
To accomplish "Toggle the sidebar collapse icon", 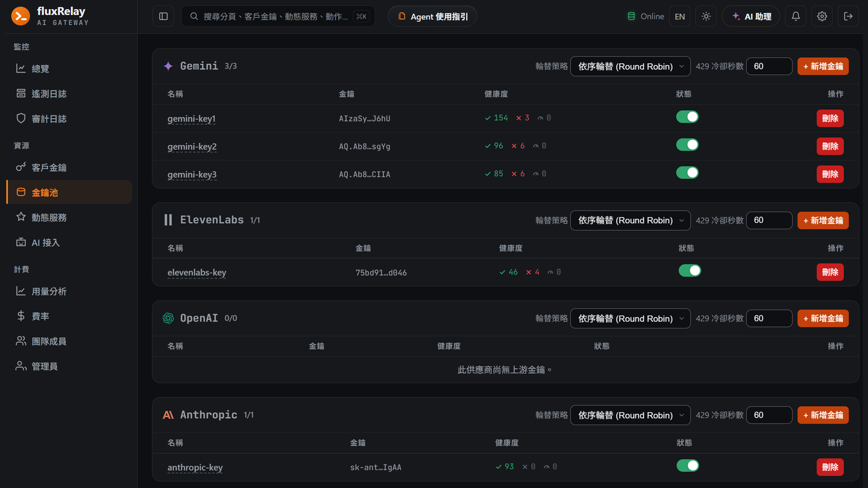I will [x=163, y=16].
